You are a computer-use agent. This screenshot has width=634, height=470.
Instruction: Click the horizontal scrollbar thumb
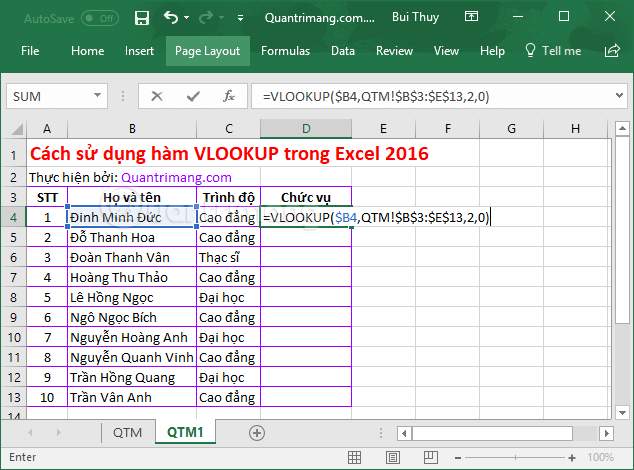pos(492,434)
